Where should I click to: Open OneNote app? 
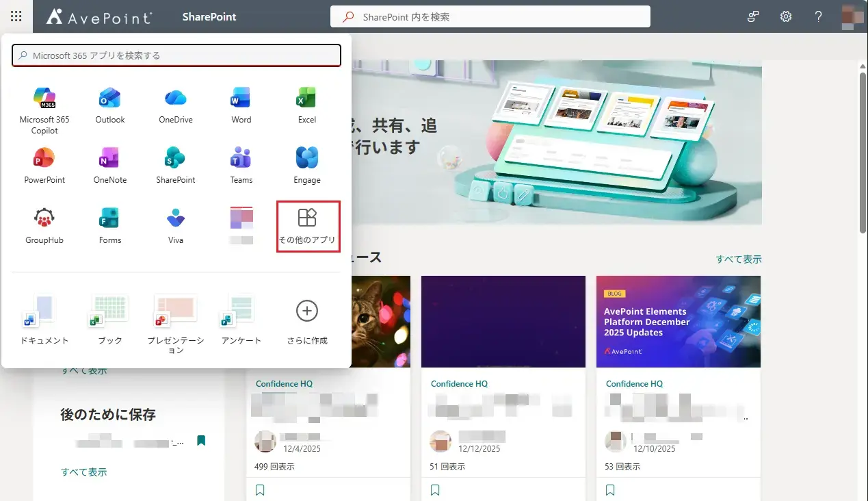click(x=110, y=166)
